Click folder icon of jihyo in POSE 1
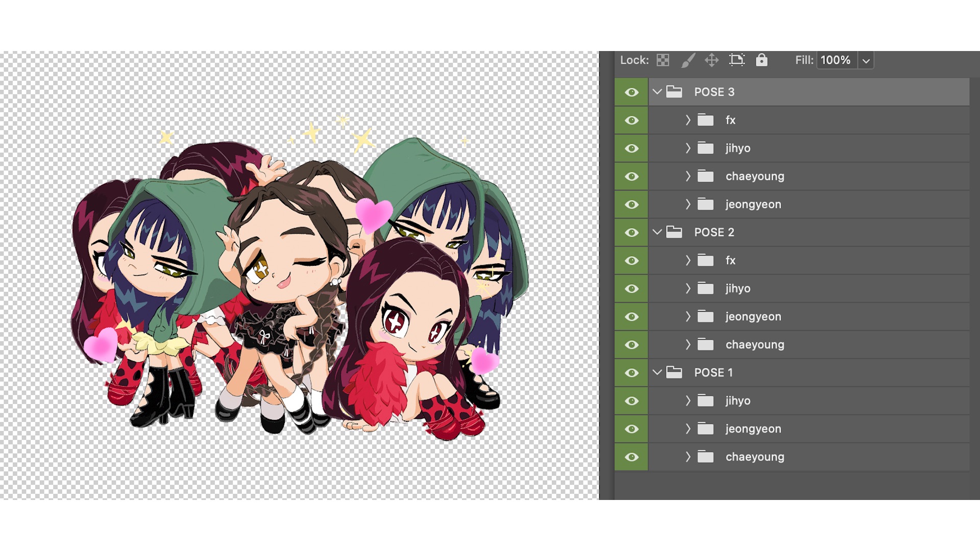Screen dimensions: 980x551 pos(705,400)
